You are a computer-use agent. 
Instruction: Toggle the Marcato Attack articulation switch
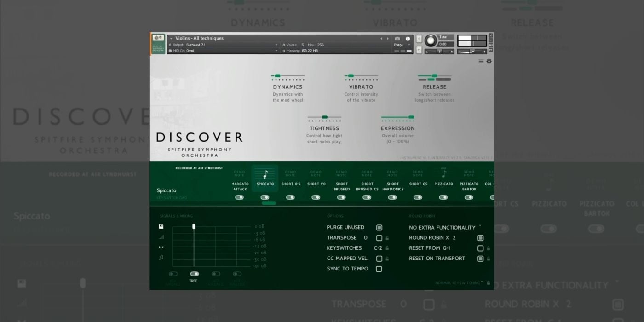point(239,197)
